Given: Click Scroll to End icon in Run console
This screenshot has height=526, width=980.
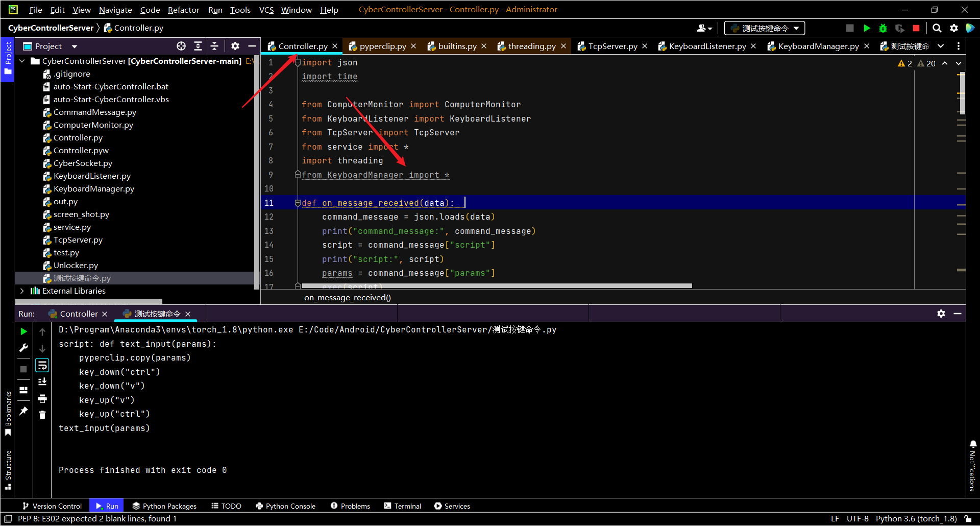Looking at the screenshot, I should point(42,381).
